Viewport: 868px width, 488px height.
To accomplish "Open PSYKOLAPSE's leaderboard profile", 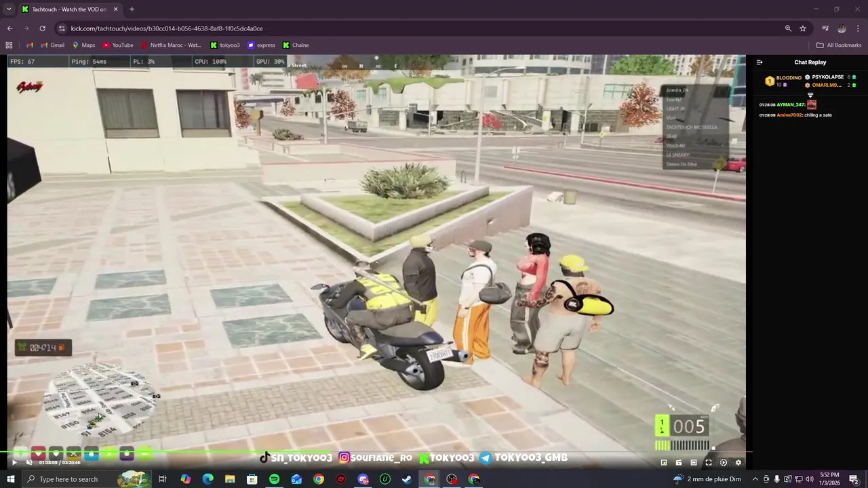I will tap(827, 77).
